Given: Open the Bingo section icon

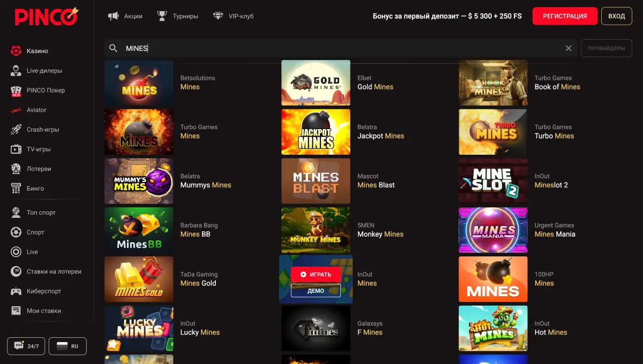Looking at the screenshot, I should [16, 188].
